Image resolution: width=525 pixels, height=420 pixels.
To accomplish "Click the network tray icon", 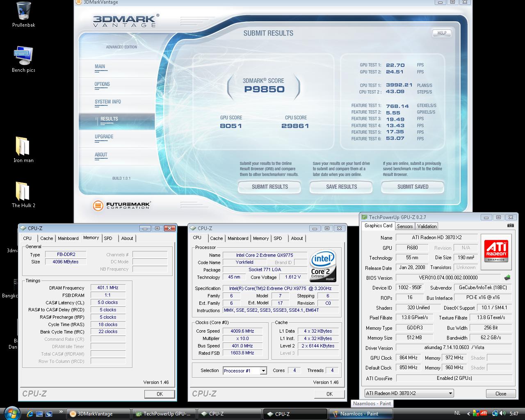I will (x=495, y=413).
